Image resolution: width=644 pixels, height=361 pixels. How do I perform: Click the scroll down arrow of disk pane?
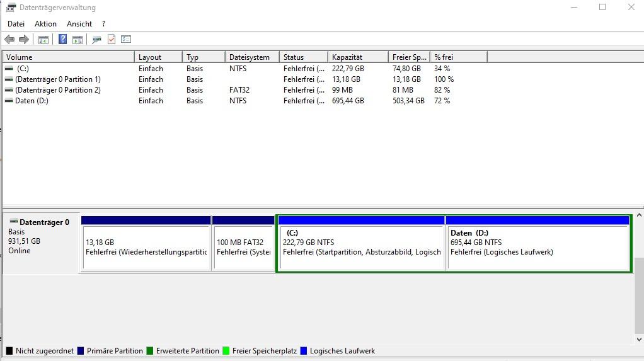point(639,339)
